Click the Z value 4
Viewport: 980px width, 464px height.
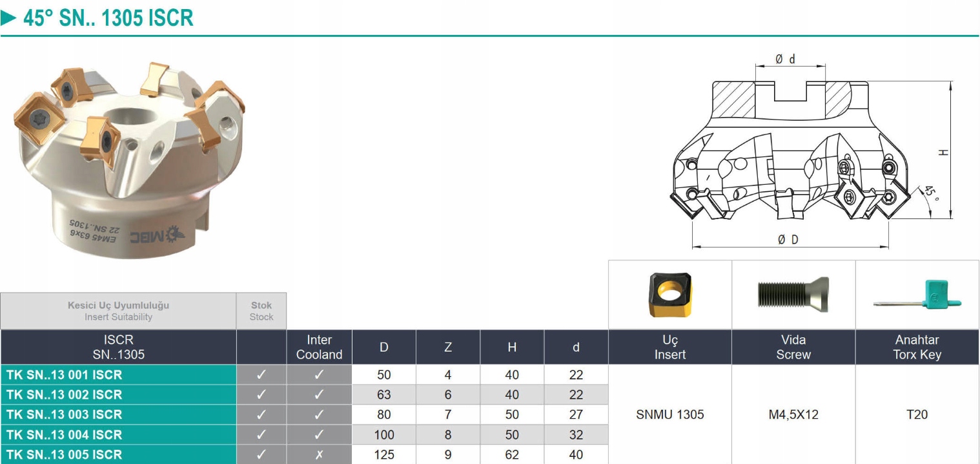(448, 375)
